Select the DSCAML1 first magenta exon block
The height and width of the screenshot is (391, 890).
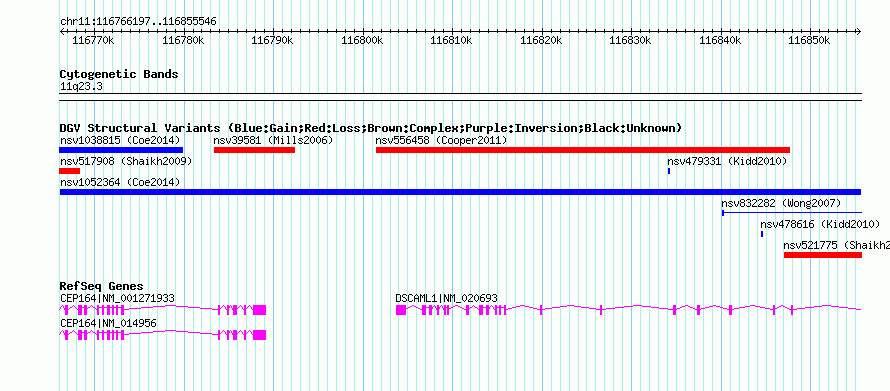(x=401, y=310)
